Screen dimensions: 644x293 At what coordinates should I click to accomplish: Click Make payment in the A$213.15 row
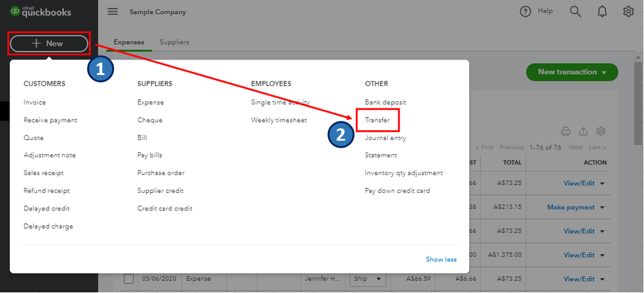tap(571, 208)
